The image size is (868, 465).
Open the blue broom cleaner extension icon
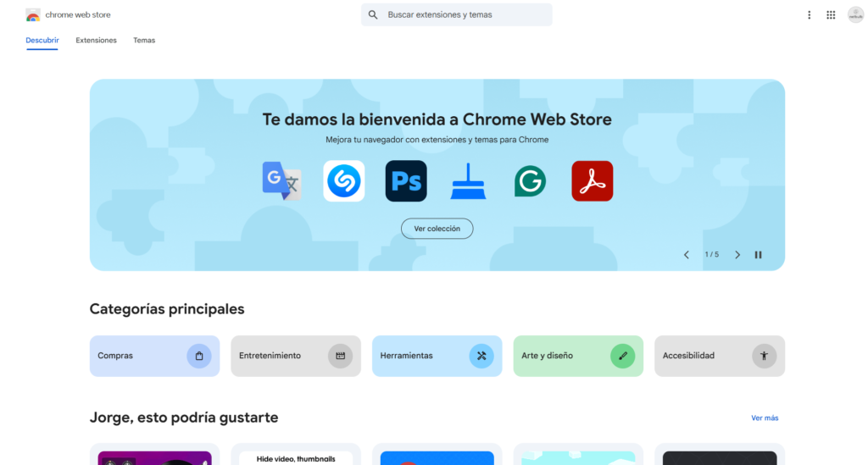[x=468, y=180]
